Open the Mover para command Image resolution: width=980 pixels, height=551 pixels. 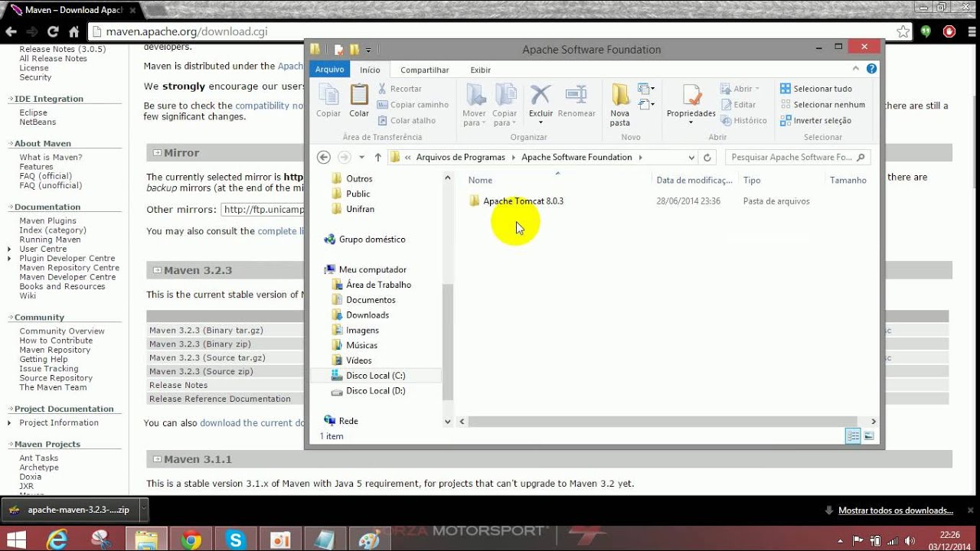click(x=475, y=105)
